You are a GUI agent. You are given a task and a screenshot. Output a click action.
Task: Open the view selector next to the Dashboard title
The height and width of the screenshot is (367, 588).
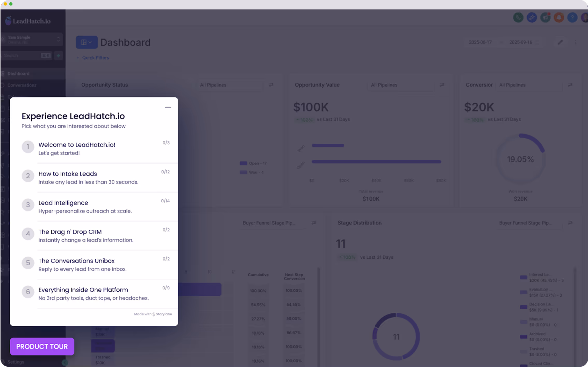click(87, 42)
